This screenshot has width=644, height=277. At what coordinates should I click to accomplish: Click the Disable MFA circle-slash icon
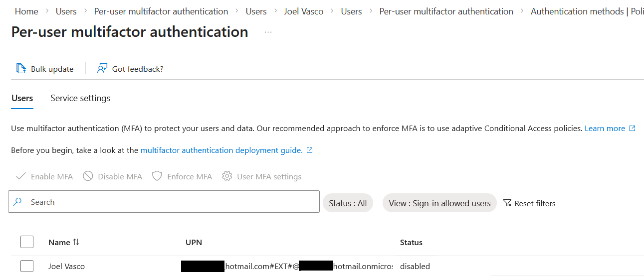(88, 176)
